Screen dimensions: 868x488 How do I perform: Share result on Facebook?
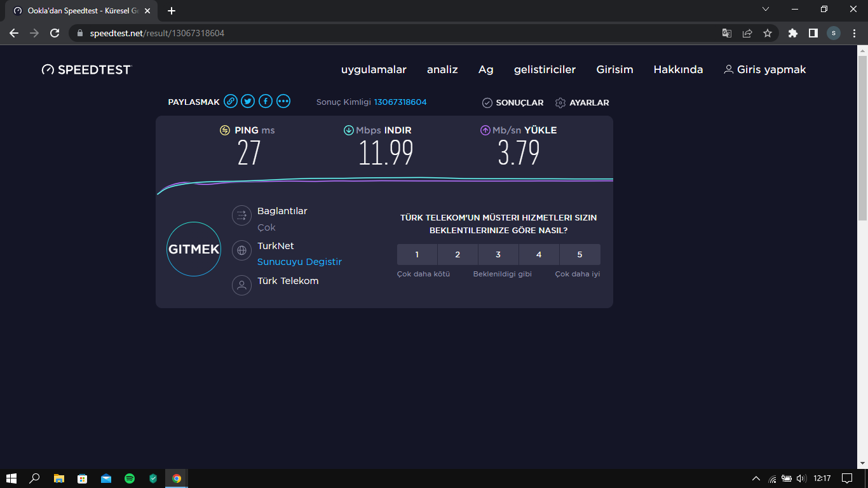click(x=266, y=101)
